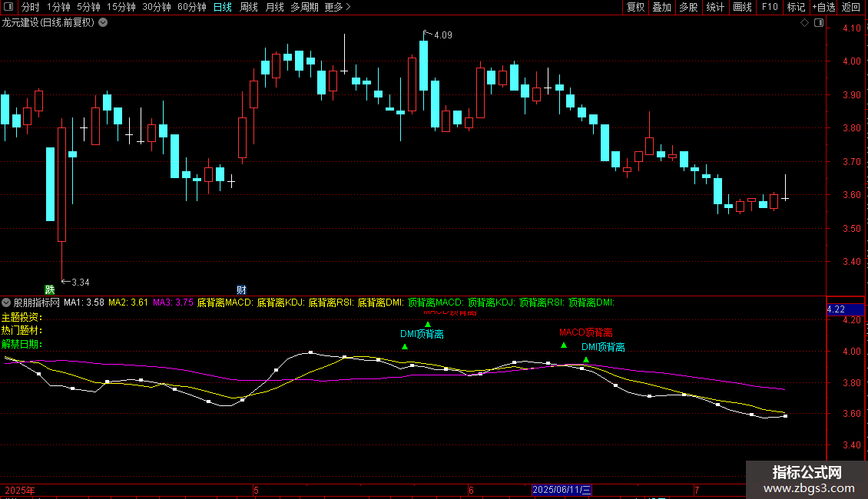Viewport: 868px width, 499px height.
Task: Click the month 7 marker on the time axis
Action: [697, 490]
